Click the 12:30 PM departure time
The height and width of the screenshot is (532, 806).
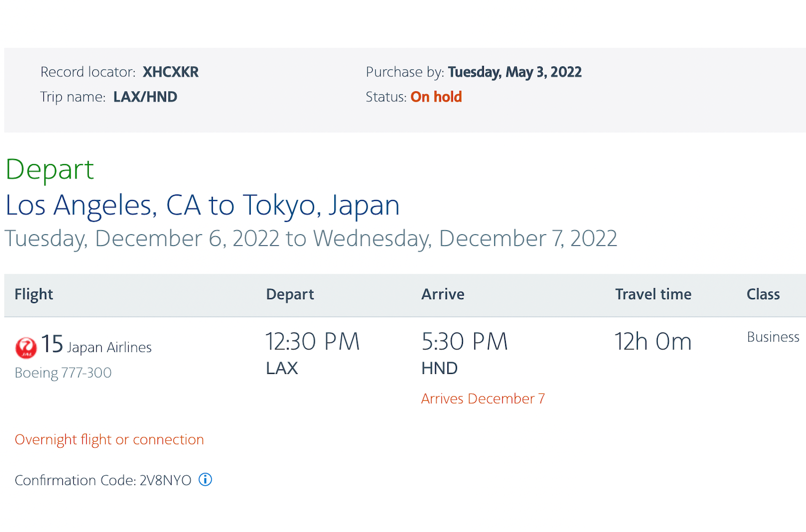click(312, 342)
